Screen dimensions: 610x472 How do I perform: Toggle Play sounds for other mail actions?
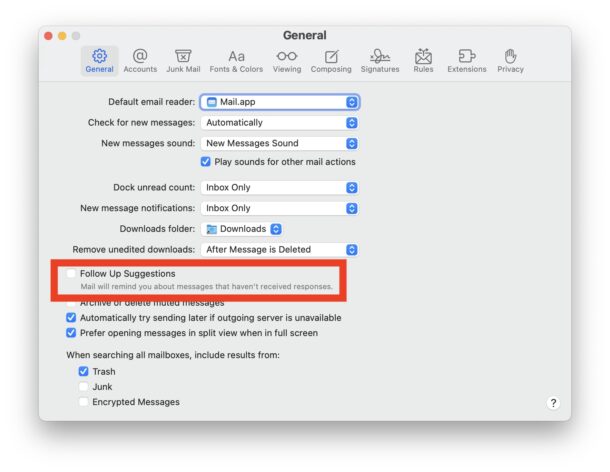pos(206,162)
